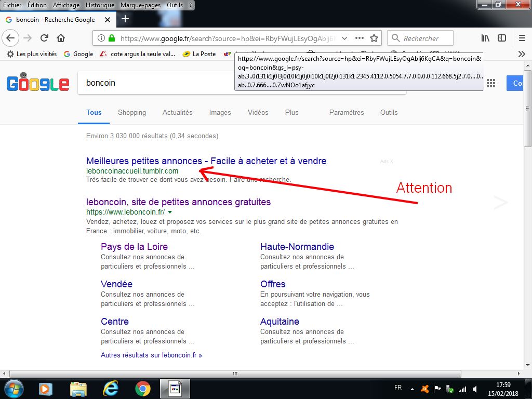Image resolution: width=532 pixels, height=399 pixels.
Task: Click the horizontal scrollbar at page bottom
Action: (x=235, y=374)
